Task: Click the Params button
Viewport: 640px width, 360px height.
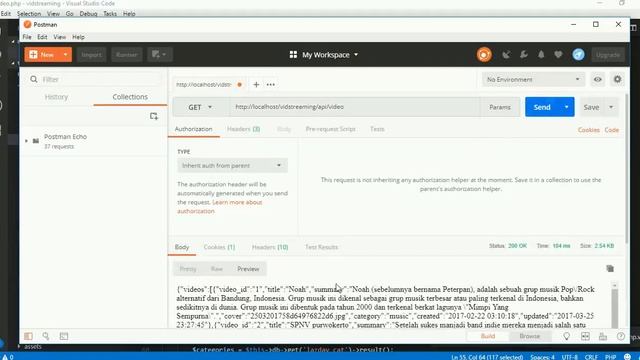Action: pyautogui.click(x=500, y=107)
